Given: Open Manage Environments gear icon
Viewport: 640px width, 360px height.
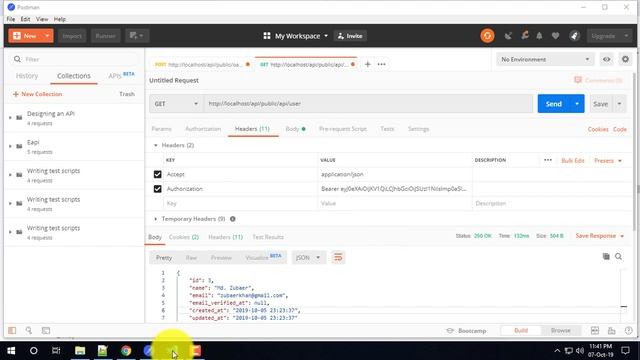Looking at the screenshot, I should coord(625,60).
